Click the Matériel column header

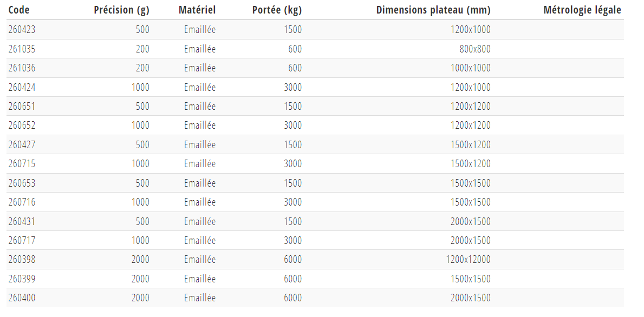coord(197,10)
